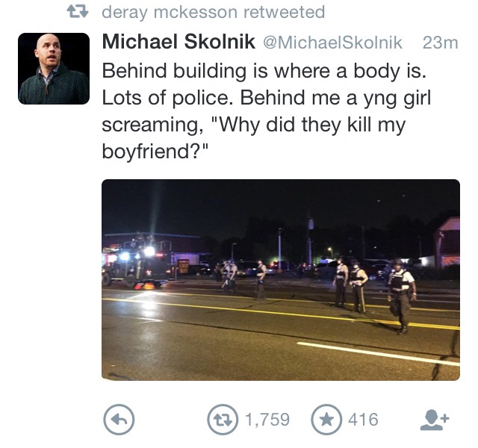
Task: View the 416 favorites count
Action: (364, 420)
